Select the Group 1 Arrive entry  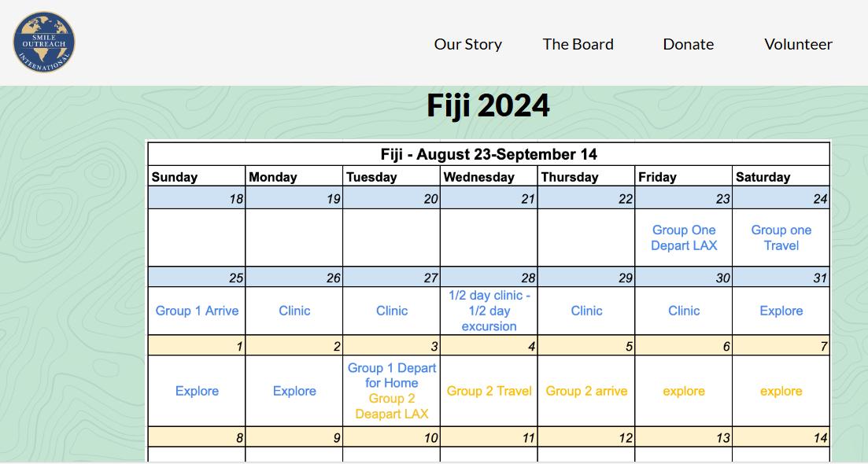coord(197,311)
